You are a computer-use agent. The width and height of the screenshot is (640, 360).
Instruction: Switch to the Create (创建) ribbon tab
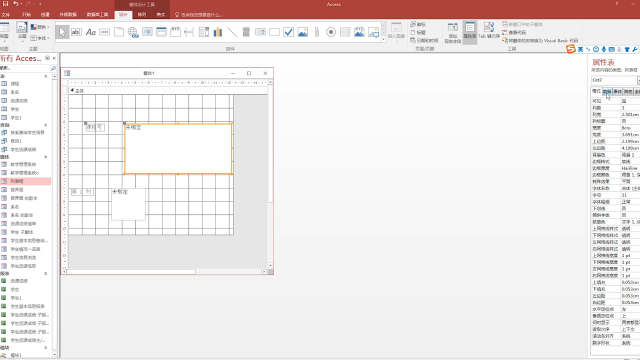[45, 14]
